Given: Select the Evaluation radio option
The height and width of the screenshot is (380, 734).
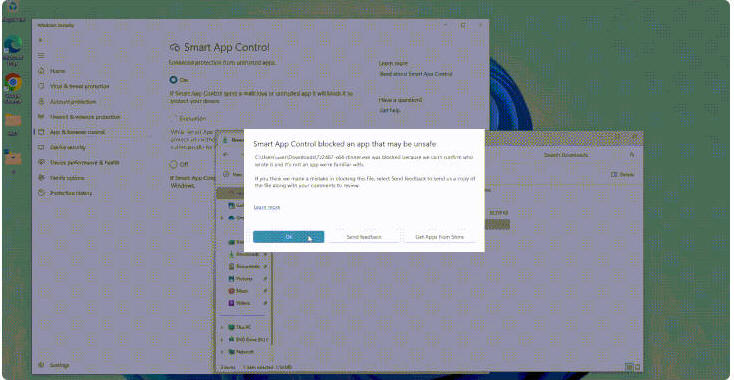Looking at the screenshot, I should [x=174, y=118].
